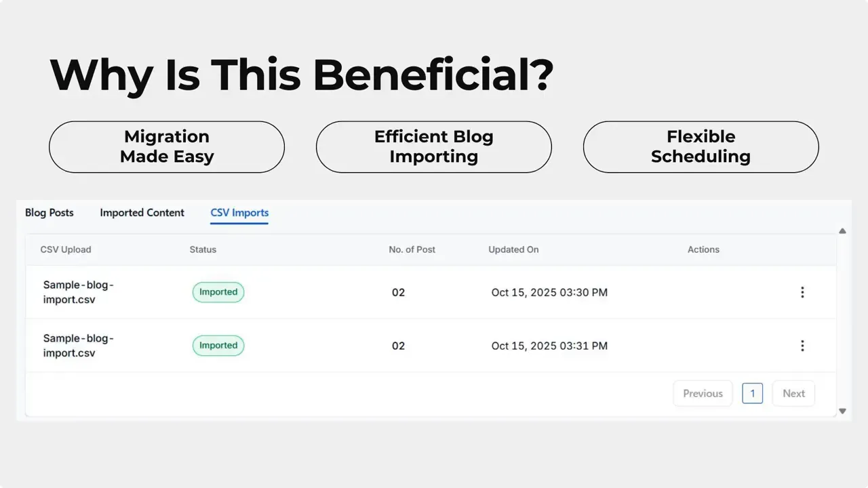
Task: Click the Previous pagination button
Action: [x=703, y=393]
